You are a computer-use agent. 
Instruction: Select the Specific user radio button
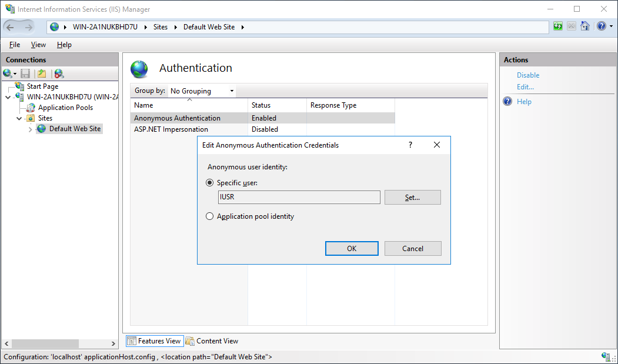(210, 183)
